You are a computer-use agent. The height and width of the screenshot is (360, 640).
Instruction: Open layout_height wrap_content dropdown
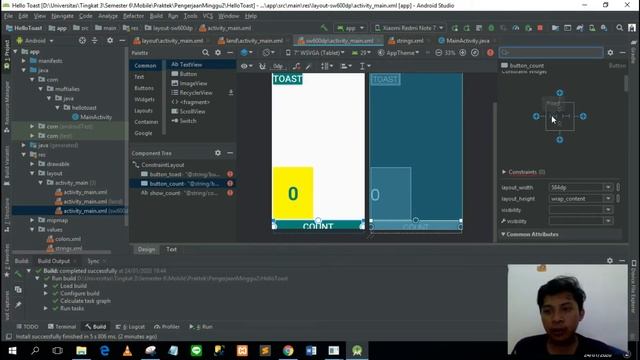coord(608,199)
